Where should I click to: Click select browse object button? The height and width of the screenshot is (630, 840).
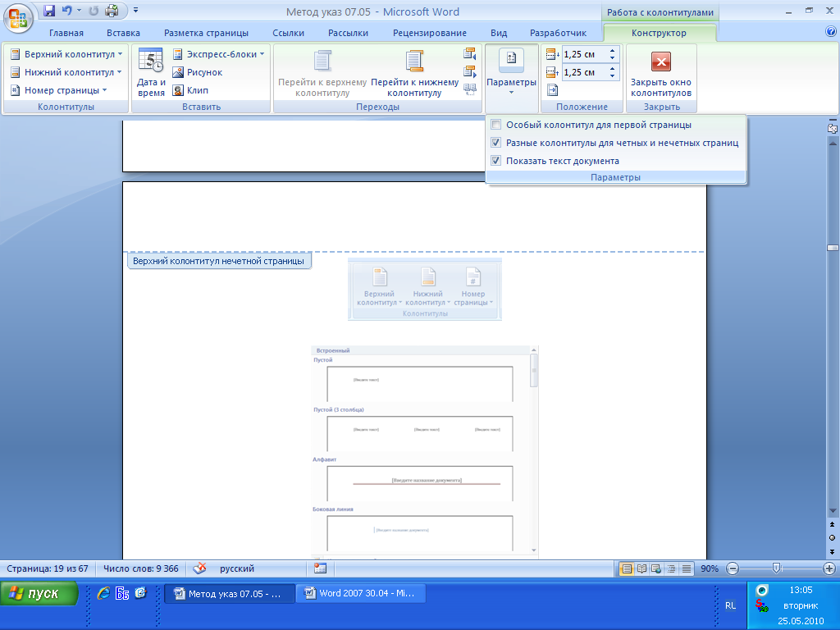pos(832,537)
